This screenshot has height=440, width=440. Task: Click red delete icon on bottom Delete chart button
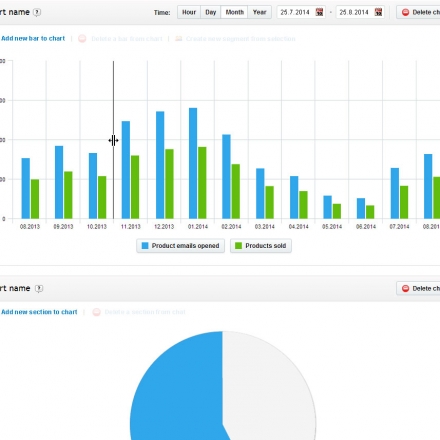click(x=405, y=288)
